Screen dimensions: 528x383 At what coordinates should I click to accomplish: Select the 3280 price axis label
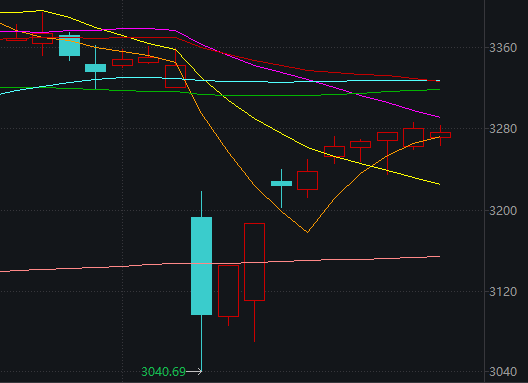pos(503,129)
